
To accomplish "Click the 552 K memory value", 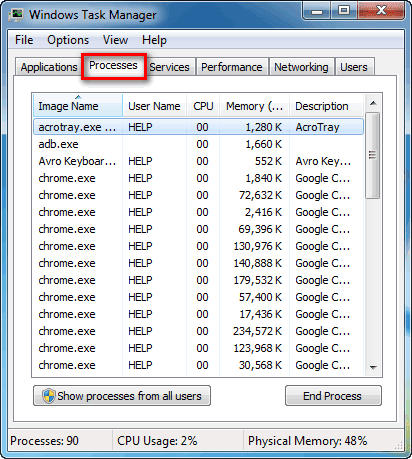I will [x=268, y=161].
